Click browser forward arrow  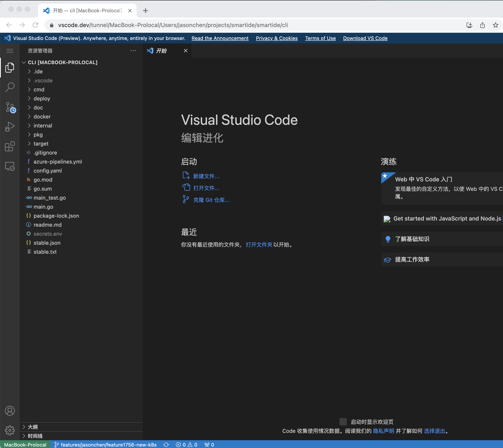click(22, 25)
